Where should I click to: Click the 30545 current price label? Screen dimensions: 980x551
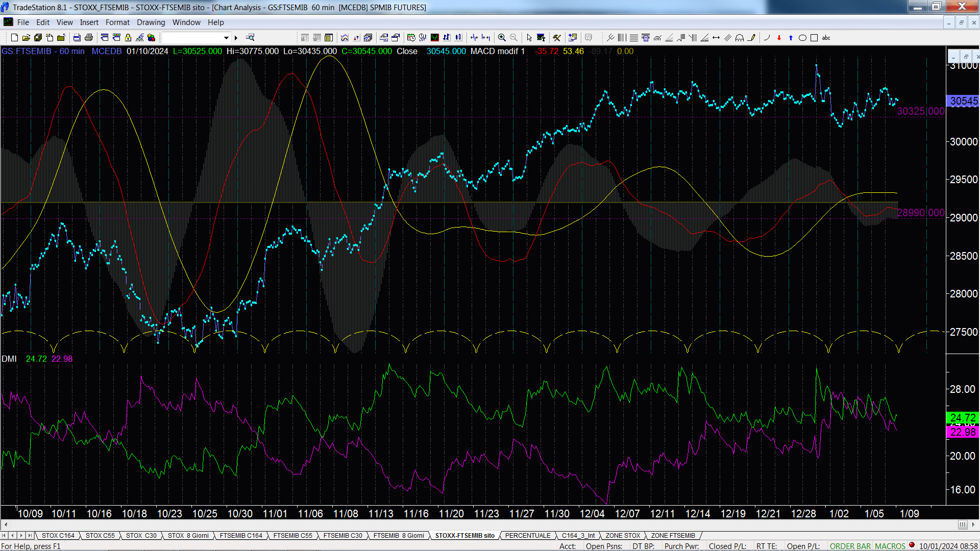click(963, 101)
